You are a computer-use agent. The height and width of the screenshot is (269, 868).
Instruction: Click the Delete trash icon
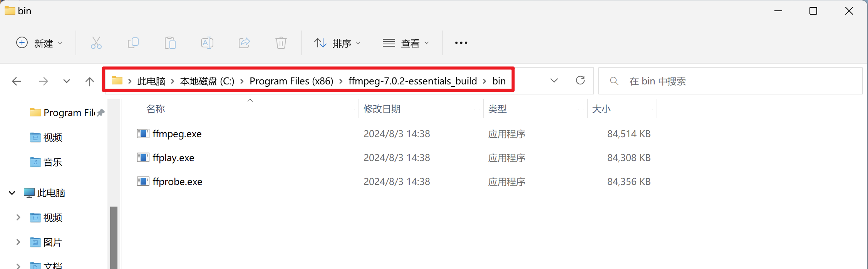point(281,43)
